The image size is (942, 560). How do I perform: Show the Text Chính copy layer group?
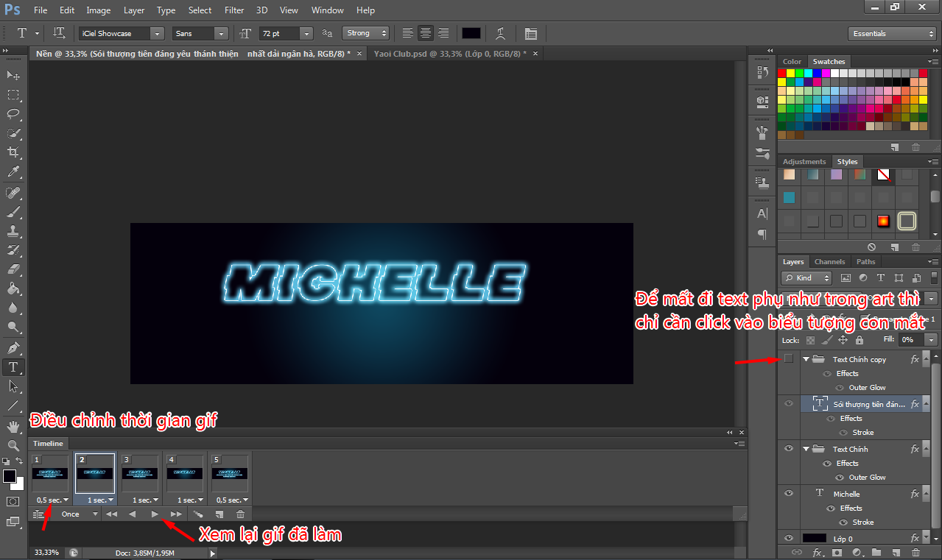[x=789, y=359]
